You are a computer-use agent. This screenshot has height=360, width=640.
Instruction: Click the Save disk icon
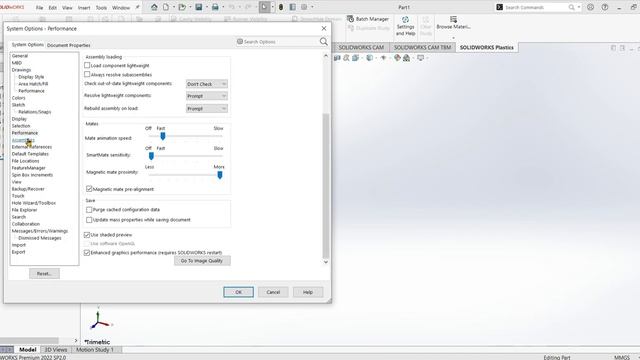[199, 7]
